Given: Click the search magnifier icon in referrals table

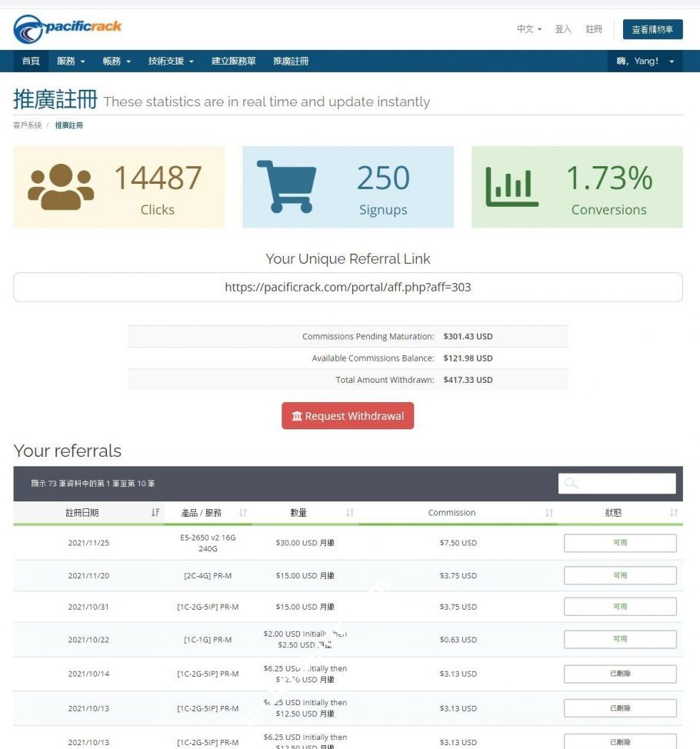Looking at the screenshot, I should coord(571,483).
